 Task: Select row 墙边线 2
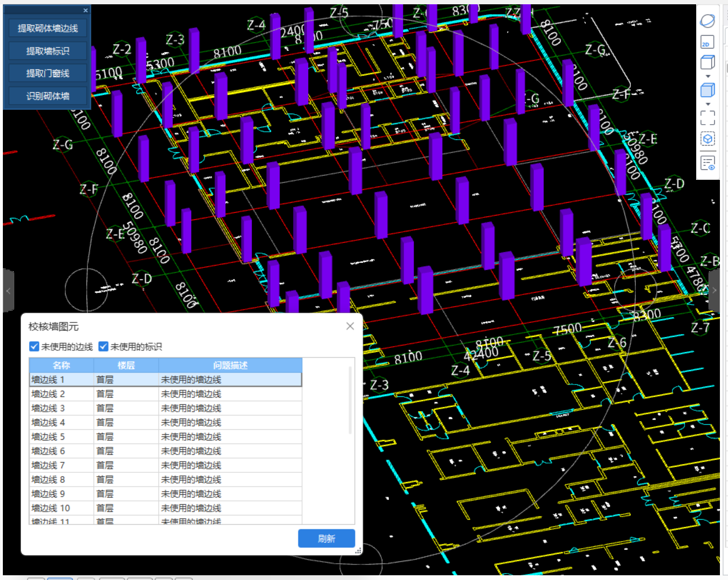pyautogui.click(x=165, y=394)
